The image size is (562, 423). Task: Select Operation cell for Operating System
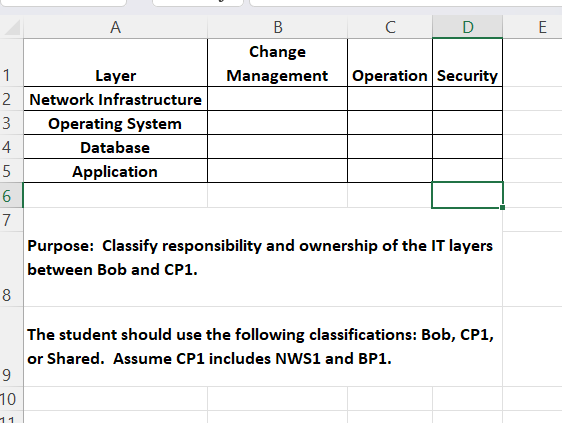390,123
